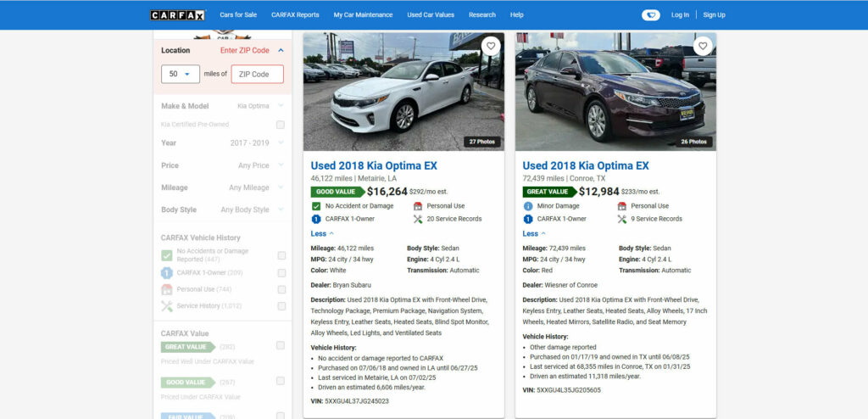Click Service History filter tools icon
The height and width of the screenshot is (419, 868).
pyautogui.click(x=167, y=306)
